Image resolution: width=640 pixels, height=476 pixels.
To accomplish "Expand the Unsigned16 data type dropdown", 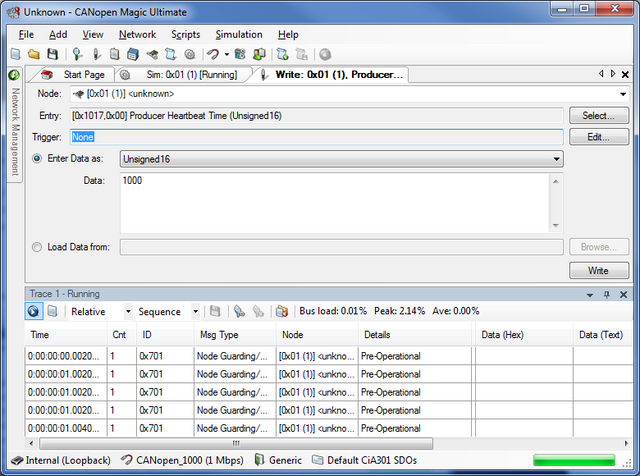I will tap(556, 158).
